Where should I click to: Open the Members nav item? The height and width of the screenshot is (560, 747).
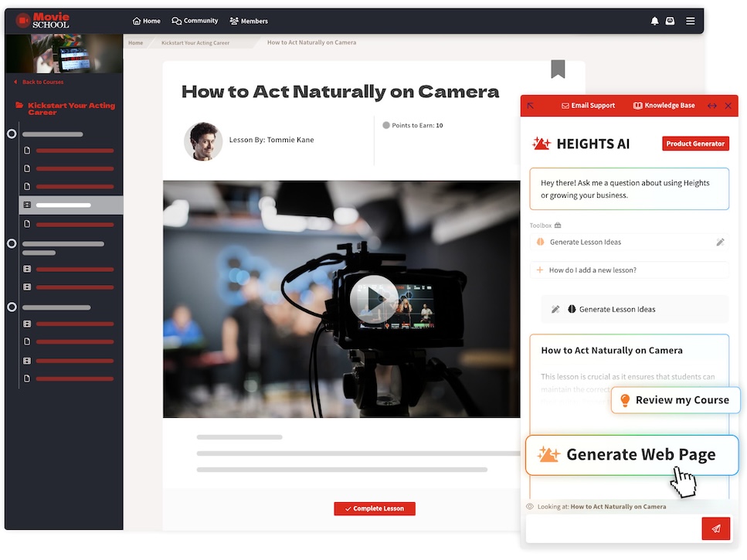249,21
